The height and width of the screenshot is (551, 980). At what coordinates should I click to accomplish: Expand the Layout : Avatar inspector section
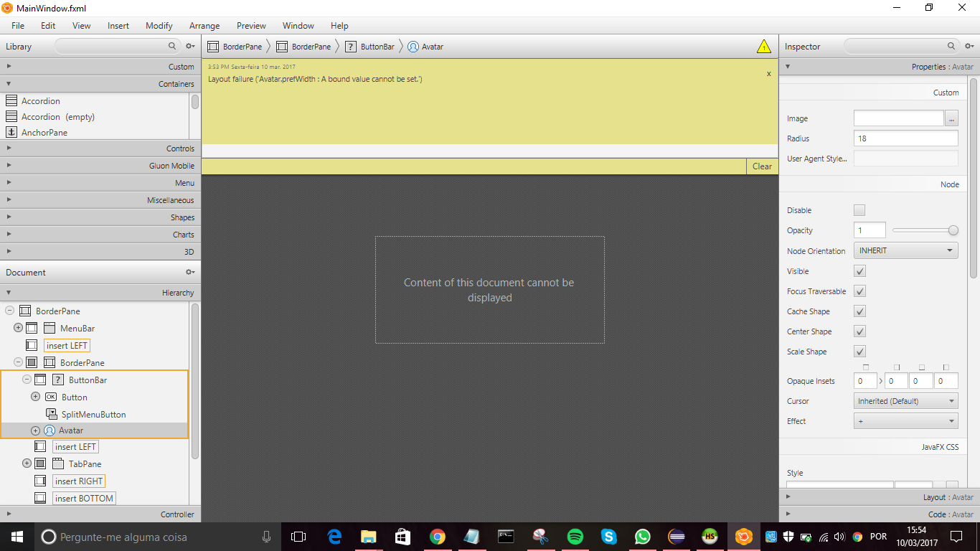[879, 497]
